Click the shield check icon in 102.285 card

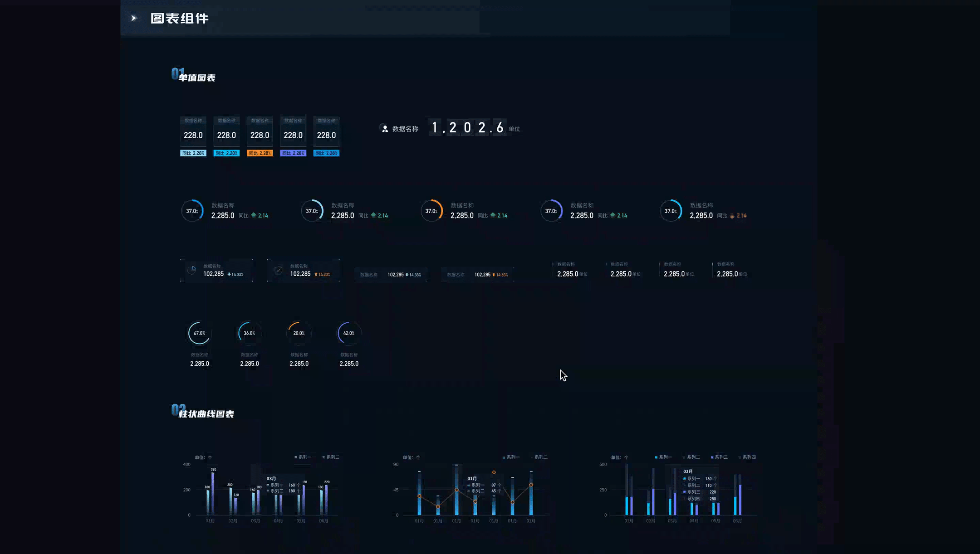coord(279,270)
